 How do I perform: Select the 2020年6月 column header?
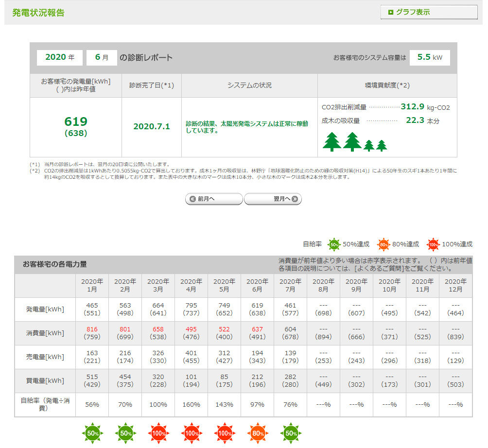coord(258,285)
